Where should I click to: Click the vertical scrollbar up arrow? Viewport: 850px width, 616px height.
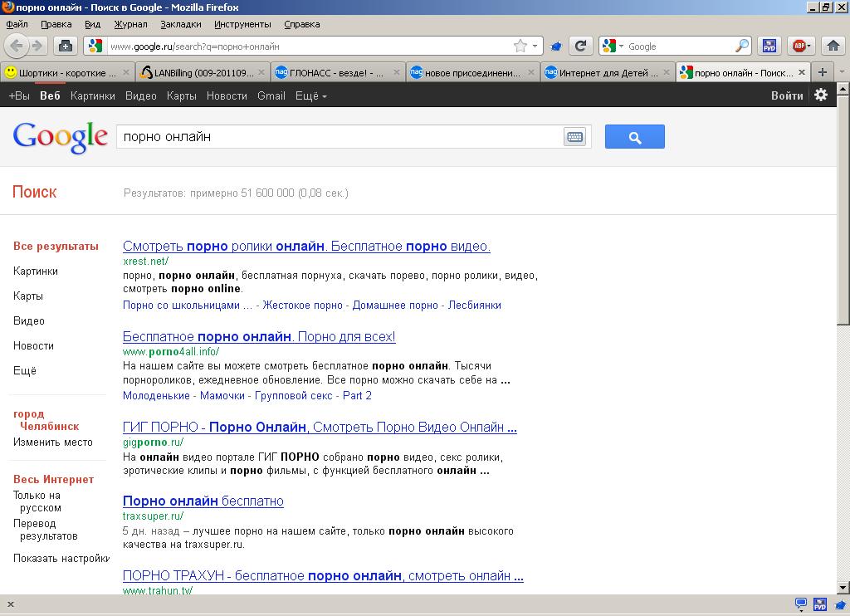coord(843,88)
